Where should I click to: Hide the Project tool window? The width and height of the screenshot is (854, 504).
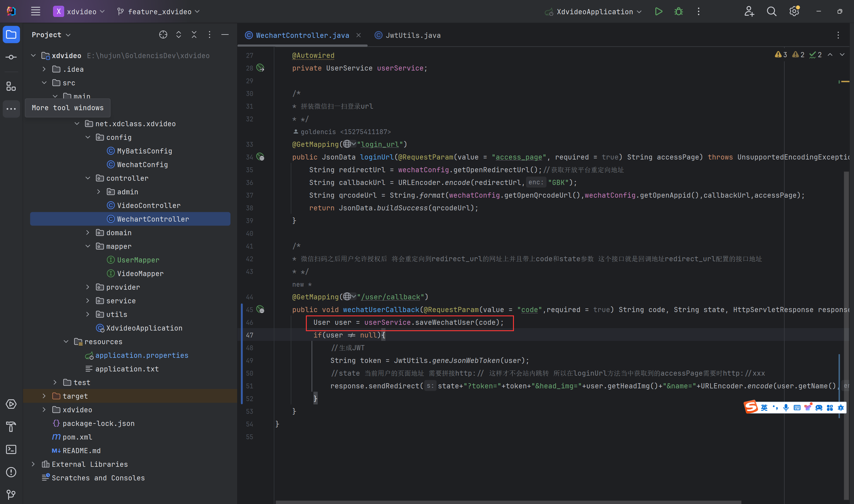(x=225, y=35)
